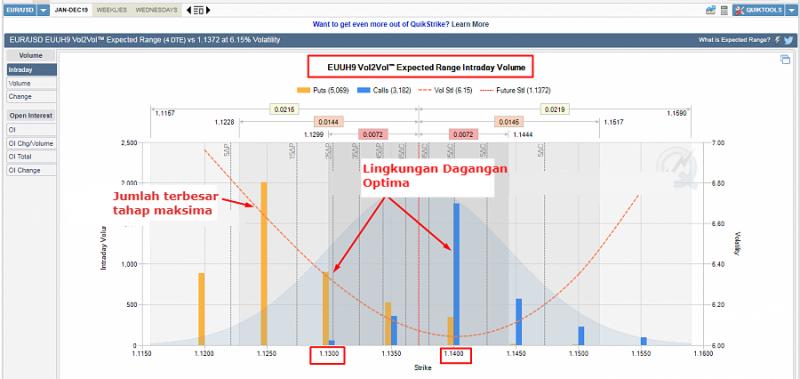This screenshot has width=800, height=379.
Task: Go to next expiration with right arrow
Action: (208, 10)
